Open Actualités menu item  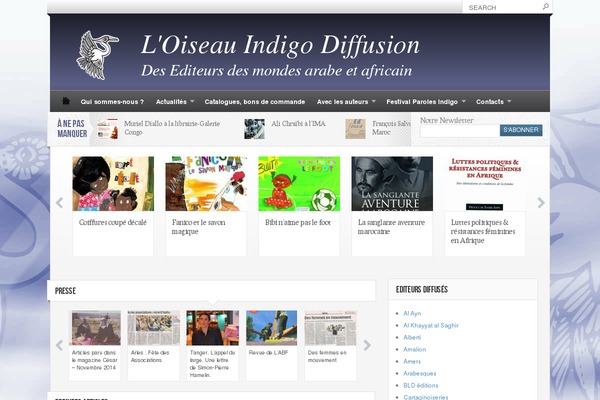pyautogui.click(x=171, y=102)
